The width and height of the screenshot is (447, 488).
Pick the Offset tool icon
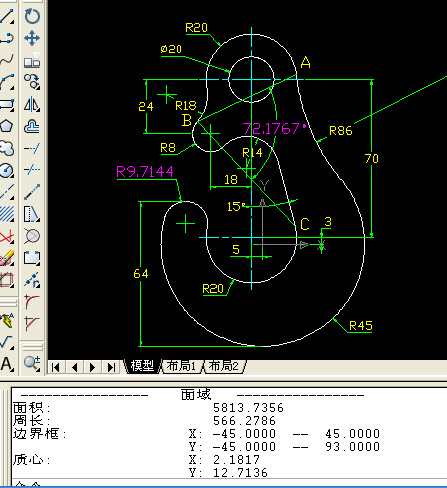coord(32,127)
